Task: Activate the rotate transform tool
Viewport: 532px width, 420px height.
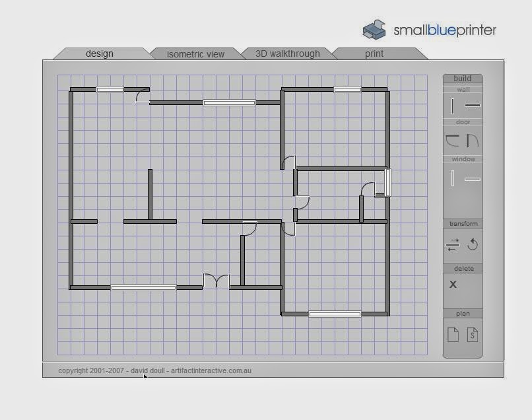Action: pos(471,245)
